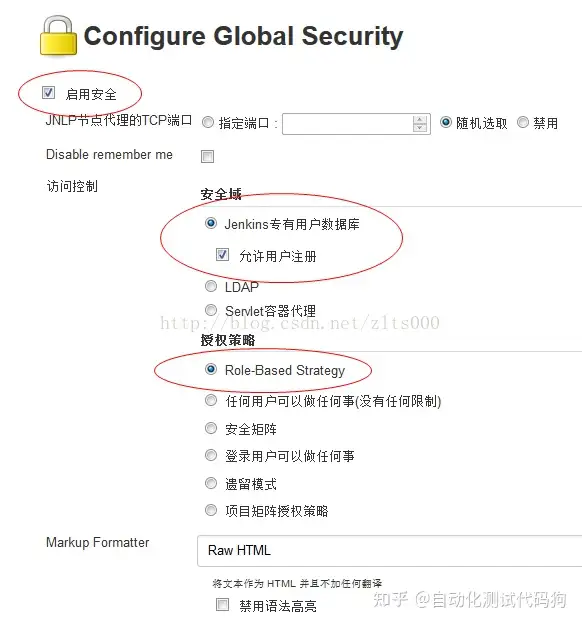Toggle the 禁用语法高亮 checkbox
Screen dimensions: 582x625
click(x=222, y=604)
